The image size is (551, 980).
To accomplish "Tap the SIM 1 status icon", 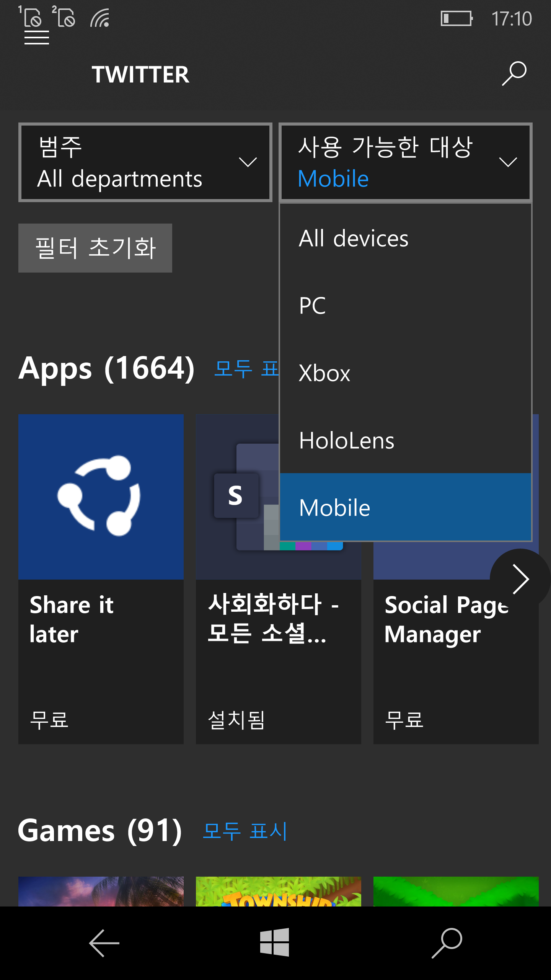I will [31, 17].
